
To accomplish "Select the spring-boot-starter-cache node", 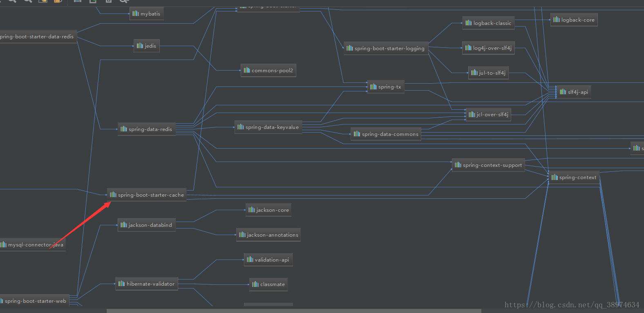I will [x=147, y=195].
